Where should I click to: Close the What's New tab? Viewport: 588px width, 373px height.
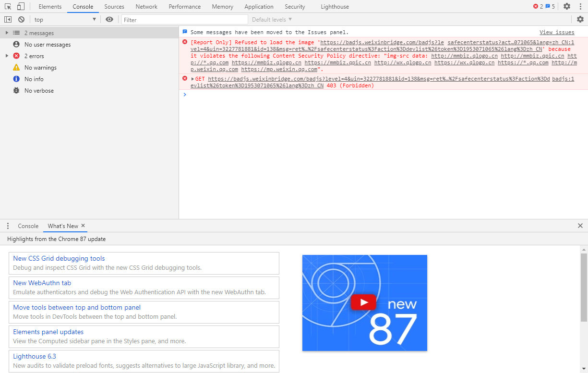coord(83,226)
